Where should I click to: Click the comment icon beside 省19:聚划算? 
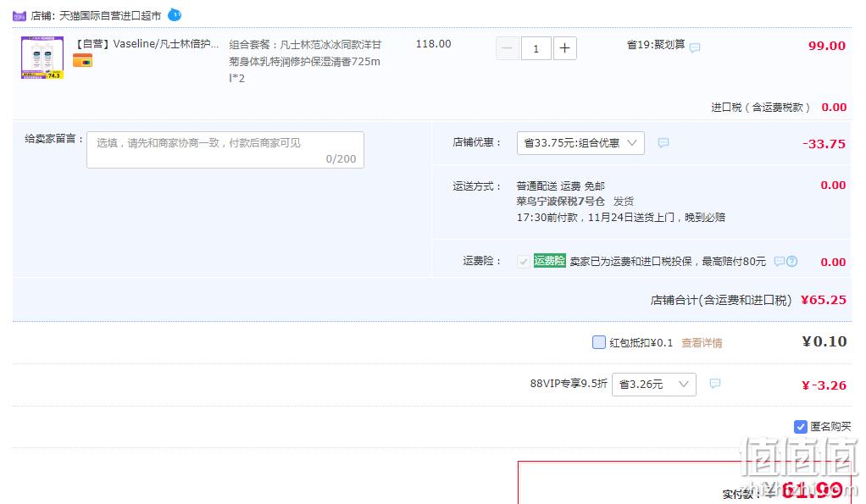tap(695, 47)
